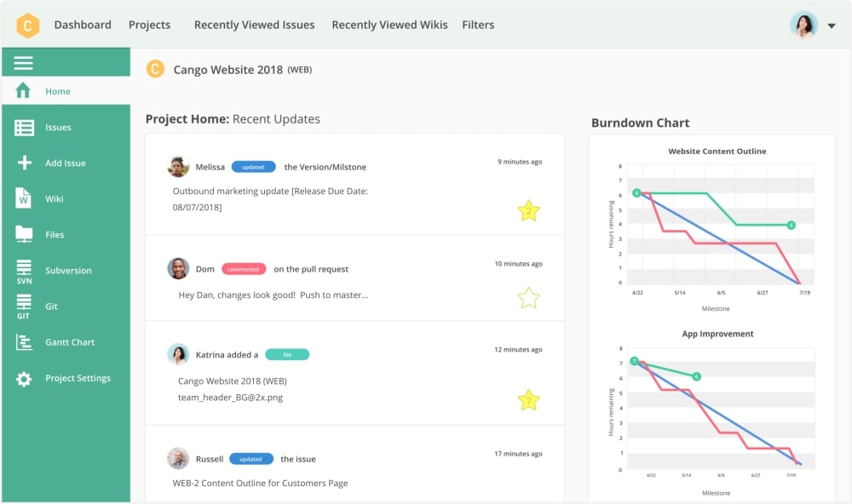Collapse the sidebar with the hamburger icon
852x504 pixels.
(23, 62)
